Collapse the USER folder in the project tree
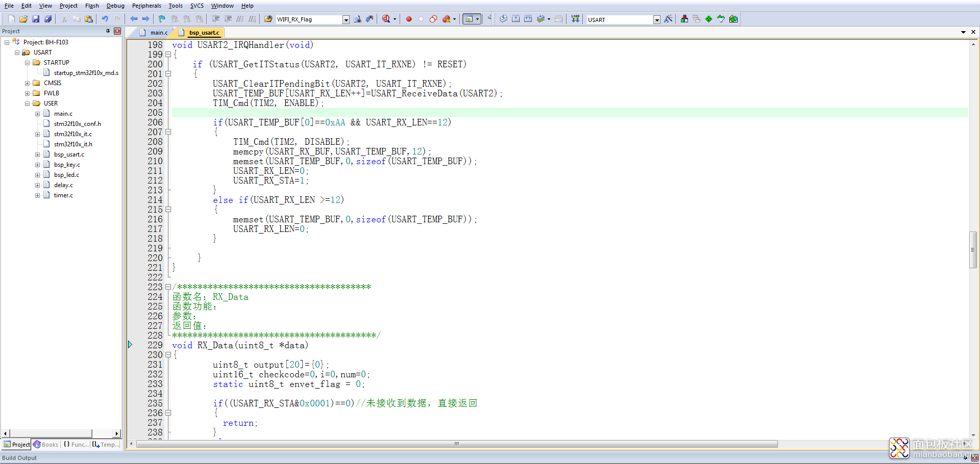Viewport: 980px width, 464px height. (28, 104)
